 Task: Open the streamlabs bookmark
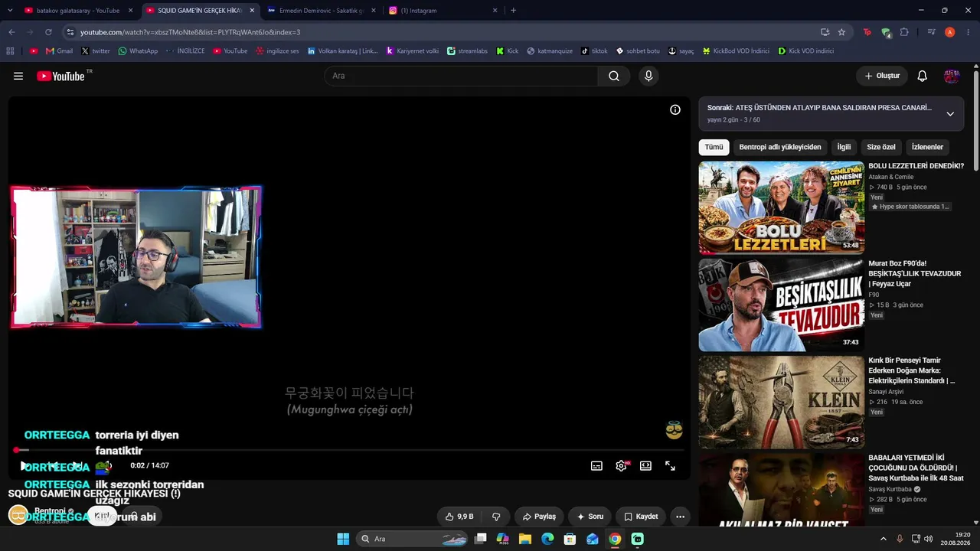point(467,51)
